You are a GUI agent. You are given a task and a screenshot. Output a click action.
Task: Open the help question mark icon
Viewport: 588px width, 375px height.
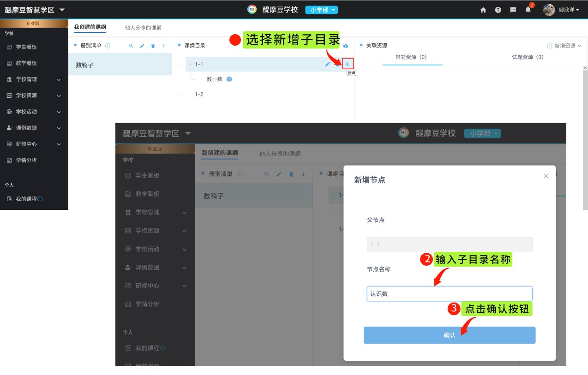coord(498,10)
